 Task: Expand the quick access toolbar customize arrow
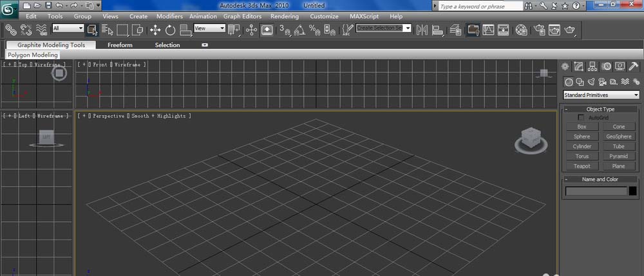[99, 6]
